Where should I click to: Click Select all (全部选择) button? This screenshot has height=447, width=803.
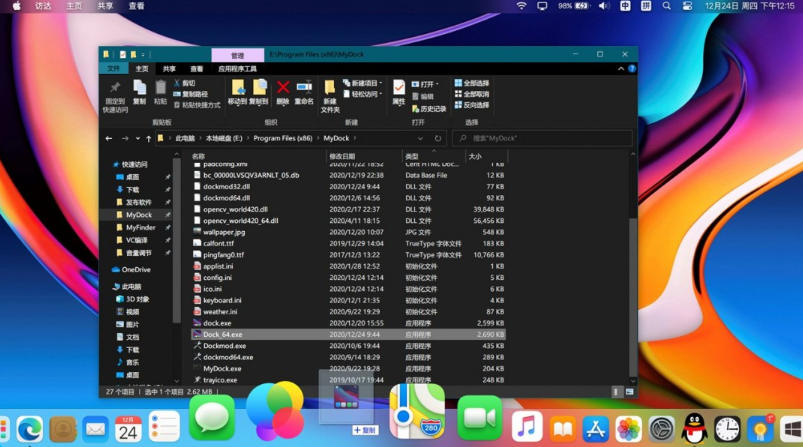[472, 83]
